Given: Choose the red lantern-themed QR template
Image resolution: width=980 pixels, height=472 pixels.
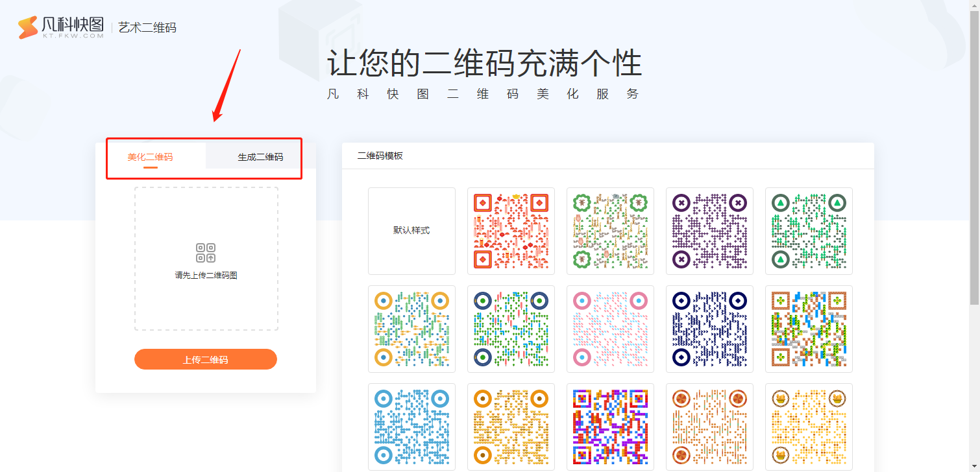Looking at the screenshot, I should [511, 231].
